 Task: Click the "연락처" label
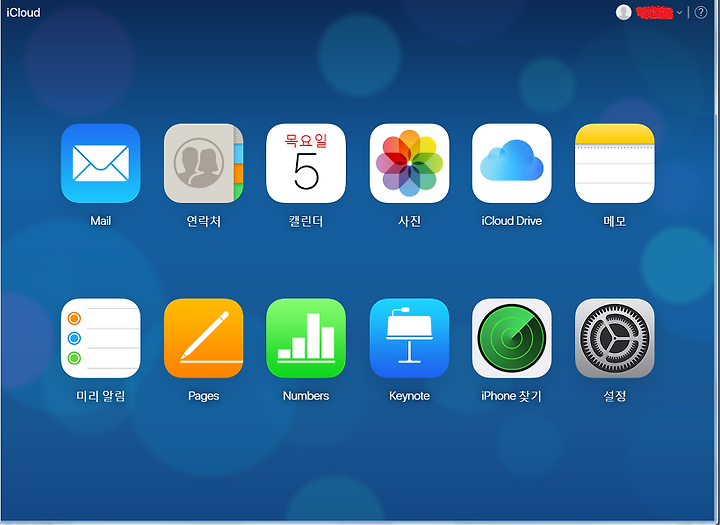203,221
